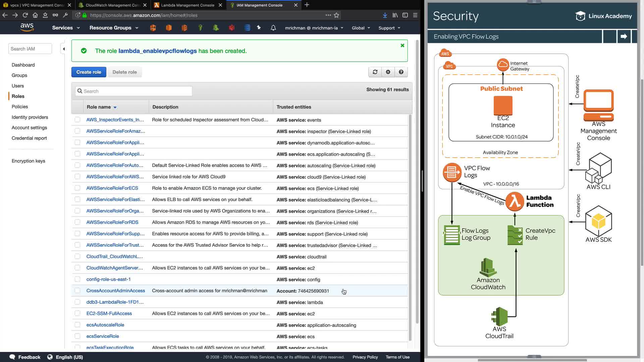The width and height of the screenshot is (644, 362).
Task: Click the help question mark icon
Action: pos(401,72)
